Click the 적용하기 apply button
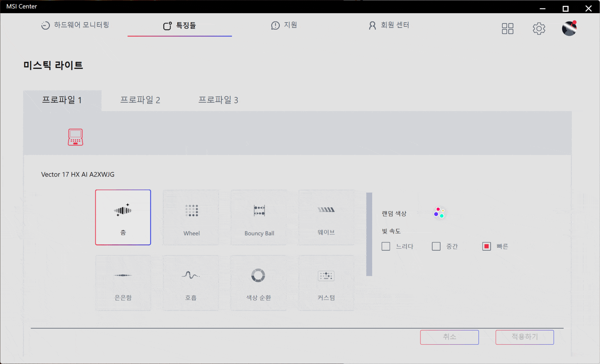 (x=525, y=337)
